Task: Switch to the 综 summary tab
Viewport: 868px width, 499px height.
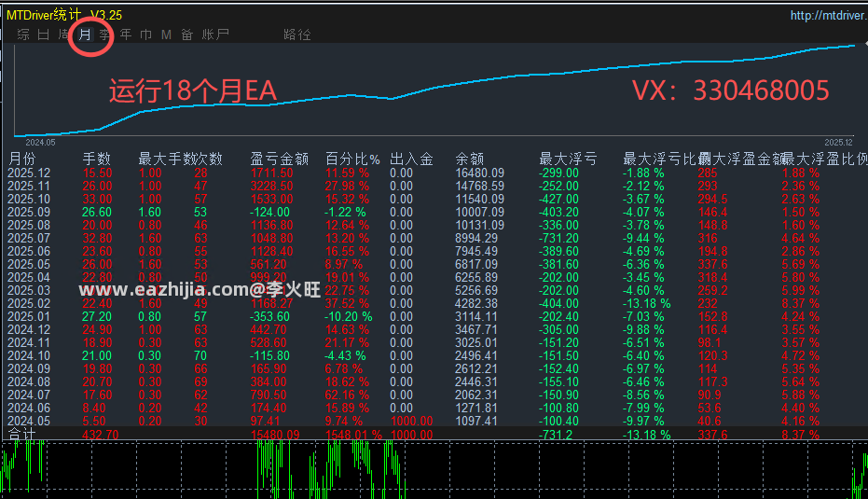Action: pyautogui.click(x=23, y=35)
